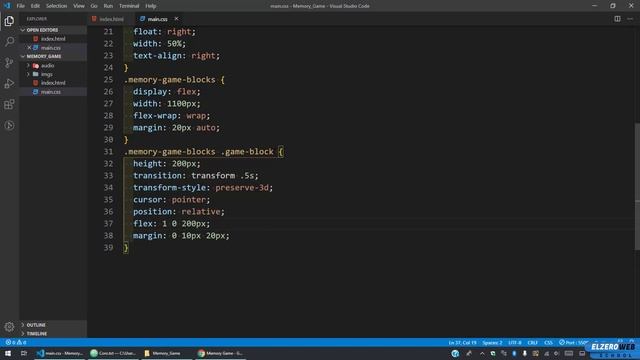Viewport: 640px width, 360px height.
Task: Open the Edit menu
Action: pyautogui.click(x=35, y=6)
